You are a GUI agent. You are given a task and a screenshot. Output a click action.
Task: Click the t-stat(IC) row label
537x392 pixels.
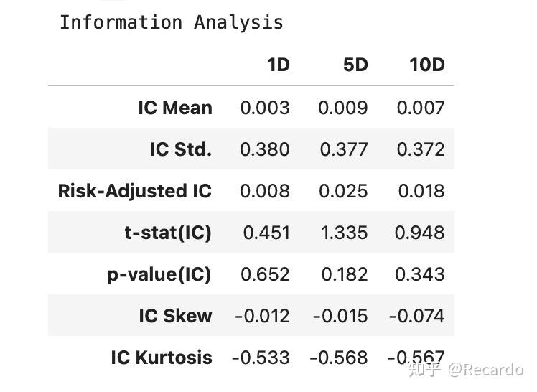[x=168, y=233]
